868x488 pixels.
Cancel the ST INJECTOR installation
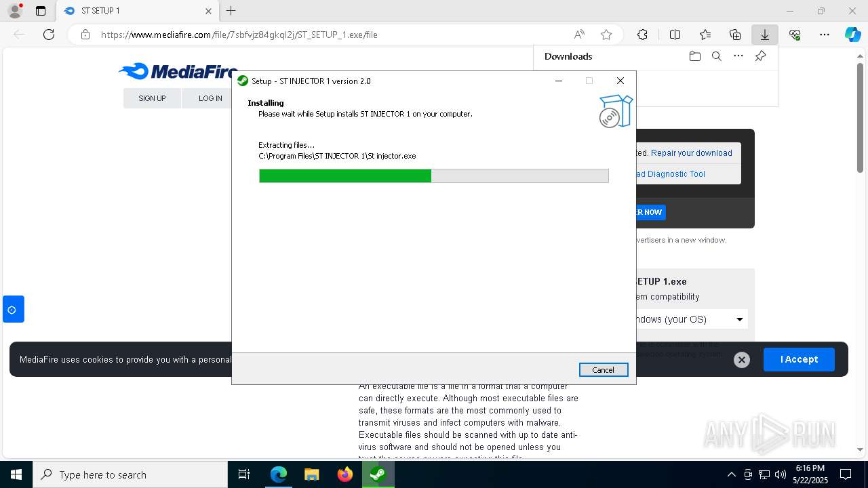pyautogui.click(x=603, y=370)
